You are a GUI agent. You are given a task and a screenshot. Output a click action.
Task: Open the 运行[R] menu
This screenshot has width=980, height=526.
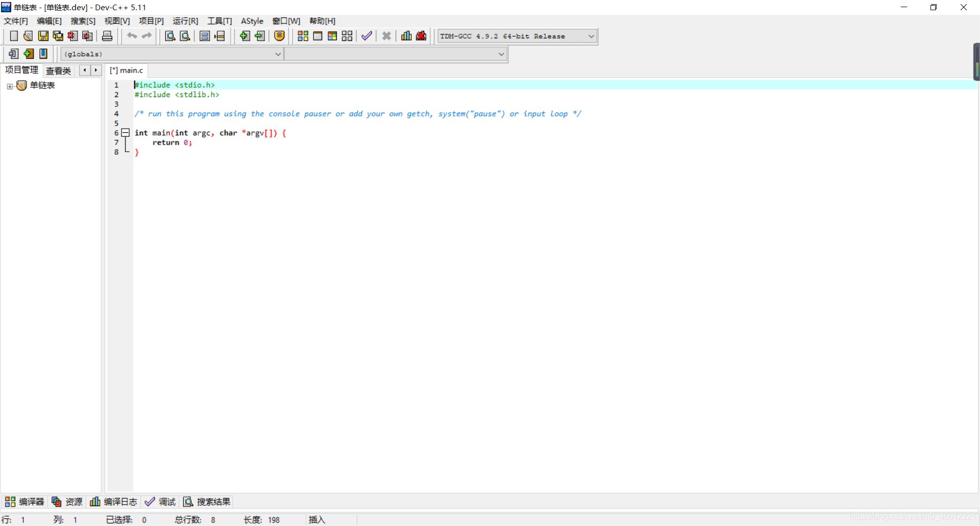185,21
